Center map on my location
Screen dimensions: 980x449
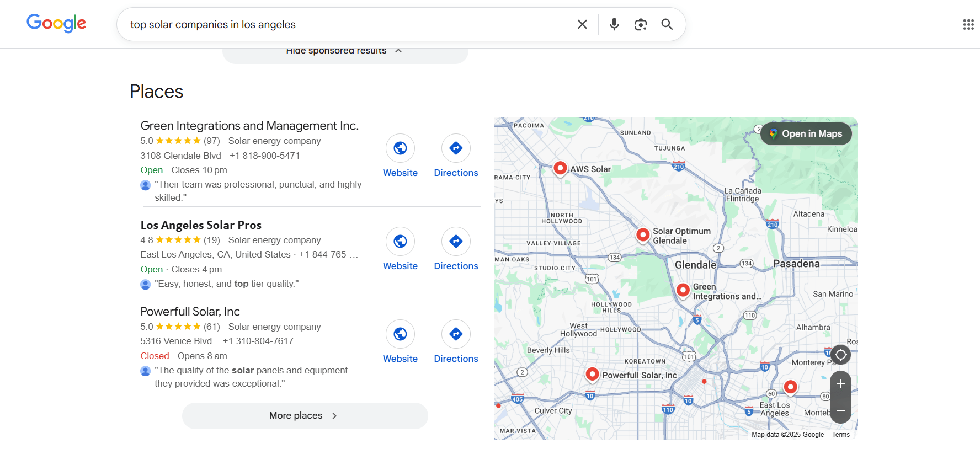coord(841,355)
